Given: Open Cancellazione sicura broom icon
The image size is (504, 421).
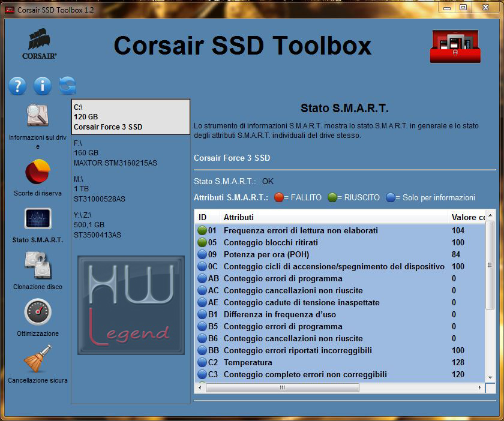Looking at the screenshot, I should (38, 359).
